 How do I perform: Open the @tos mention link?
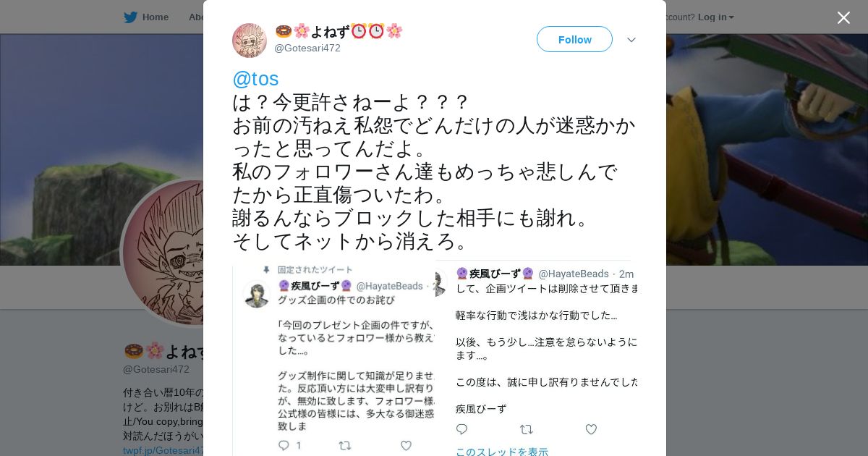[255, 78]
